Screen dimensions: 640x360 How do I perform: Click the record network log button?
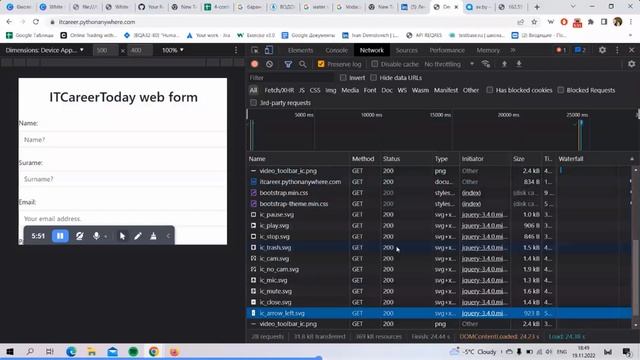255,64
